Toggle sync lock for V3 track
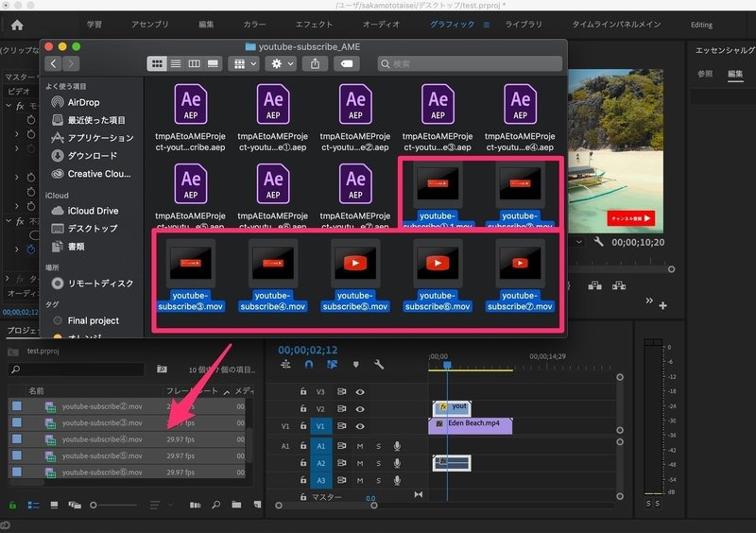Viewport: 756px width, 533px height. (x=341, y=391)
